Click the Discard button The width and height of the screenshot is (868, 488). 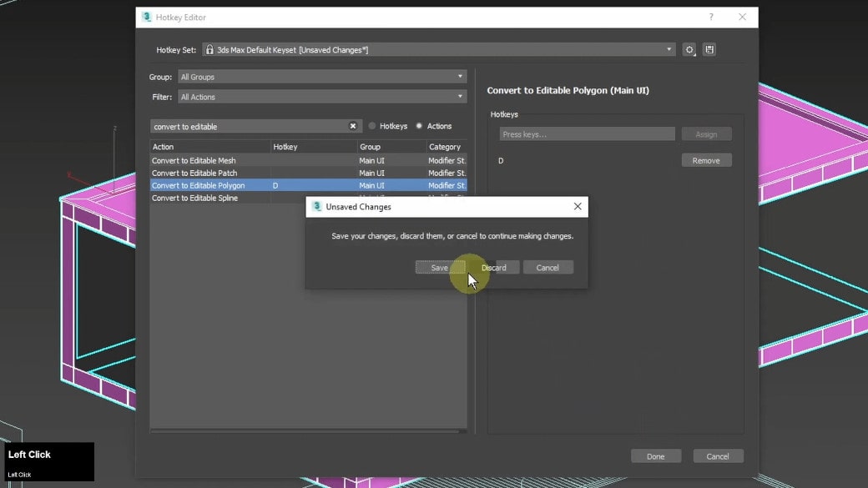(x=496, y=267)
